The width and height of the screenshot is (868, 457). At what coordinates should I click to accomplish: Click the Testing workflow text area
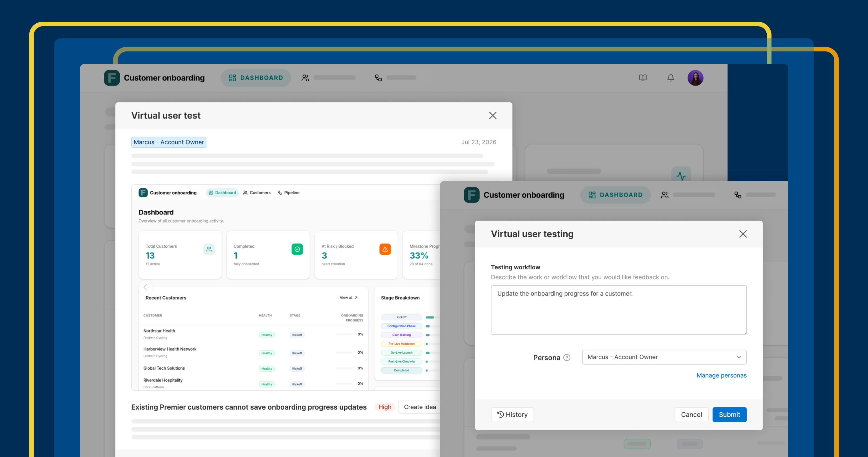[619, 310]
